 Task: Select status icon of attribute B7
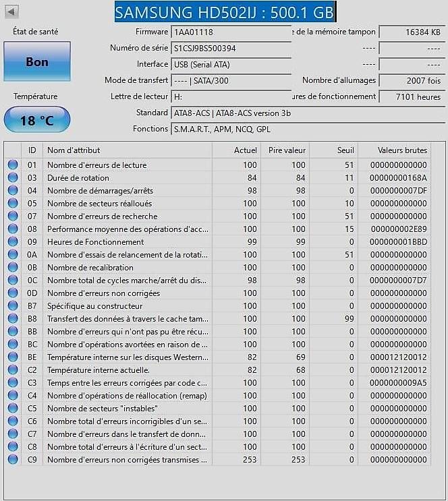pyautogui.click(x=13, y=305)
